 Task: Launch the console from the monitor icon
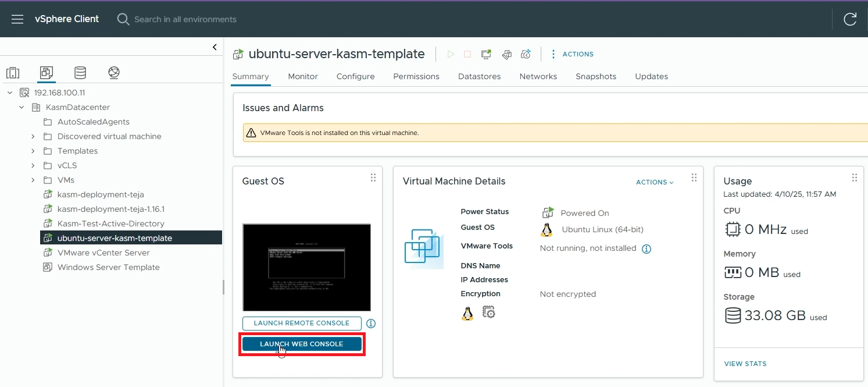pyautogui.click(x=485, y=54)
